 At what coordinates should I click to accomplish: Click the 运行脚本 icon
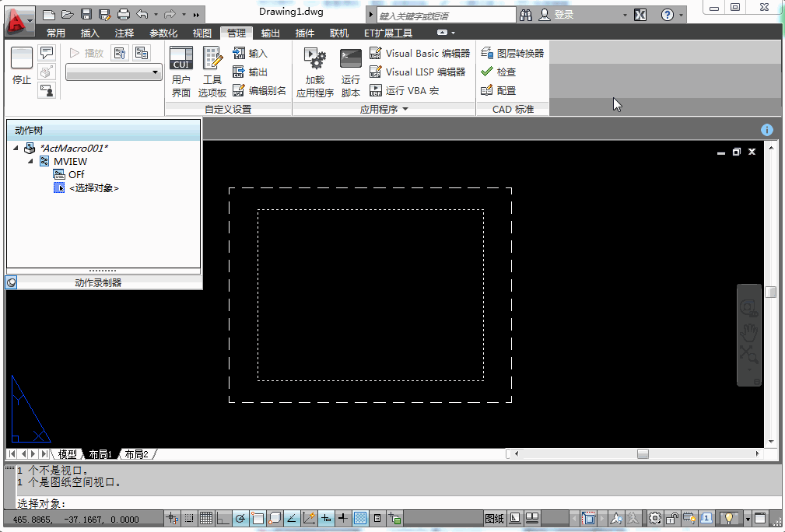(351, 72)
